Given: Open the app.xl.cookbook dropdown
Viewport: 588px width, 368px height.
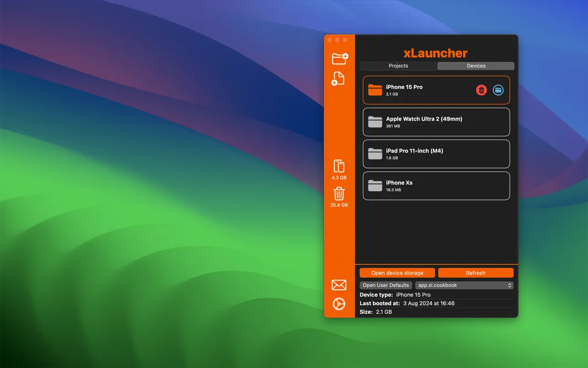Looking at the screenshot, I should coord(464,285).
